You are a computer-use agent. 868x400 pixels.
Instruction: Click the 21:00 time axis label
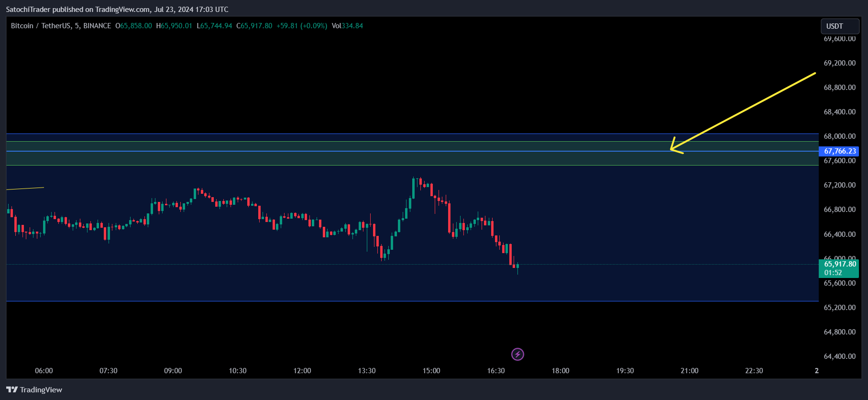(x=690, y=371)
